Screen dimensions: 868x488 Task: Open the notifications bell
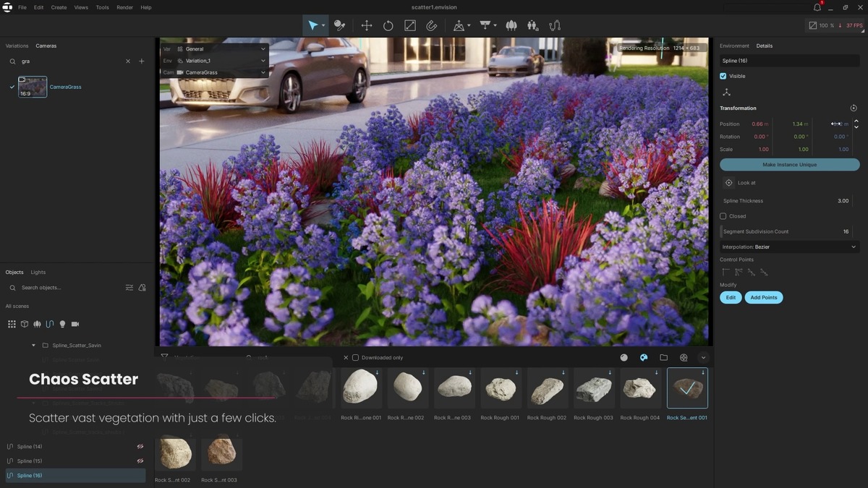[x=817, y=7]
